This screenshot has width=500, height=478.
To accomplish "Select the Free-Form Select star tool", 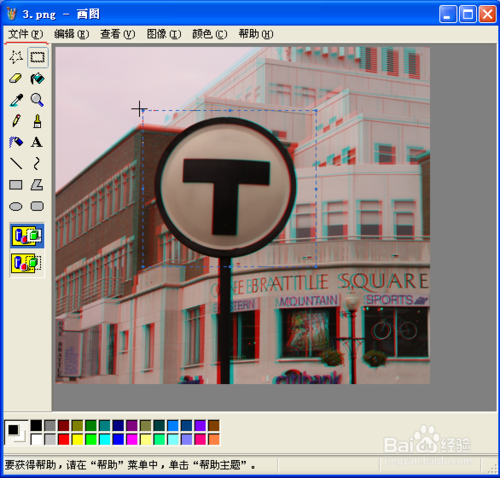I will [x=16, y=57].
